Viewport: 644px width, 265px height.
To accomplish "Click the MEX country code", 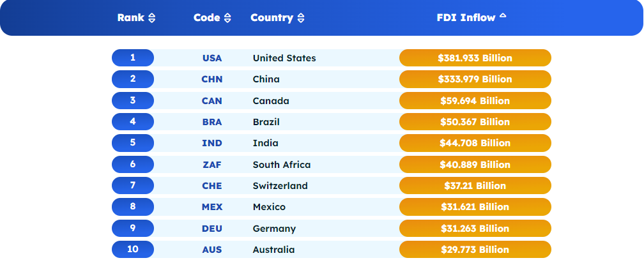I will [x=212, y=207].
